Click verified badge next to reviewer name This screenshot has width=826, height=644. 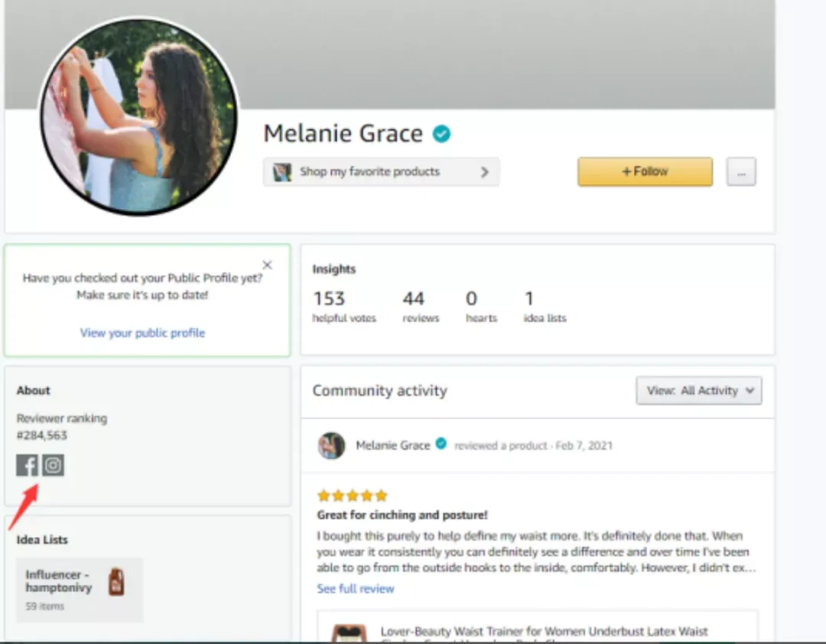point(441,444)
